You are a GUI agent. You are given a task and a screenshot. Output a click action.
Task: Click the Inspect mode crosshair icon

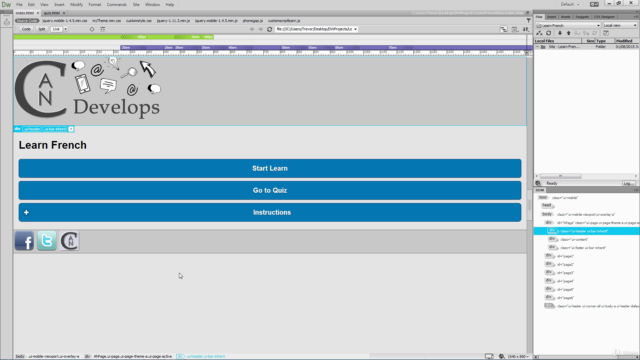(92, 29)
